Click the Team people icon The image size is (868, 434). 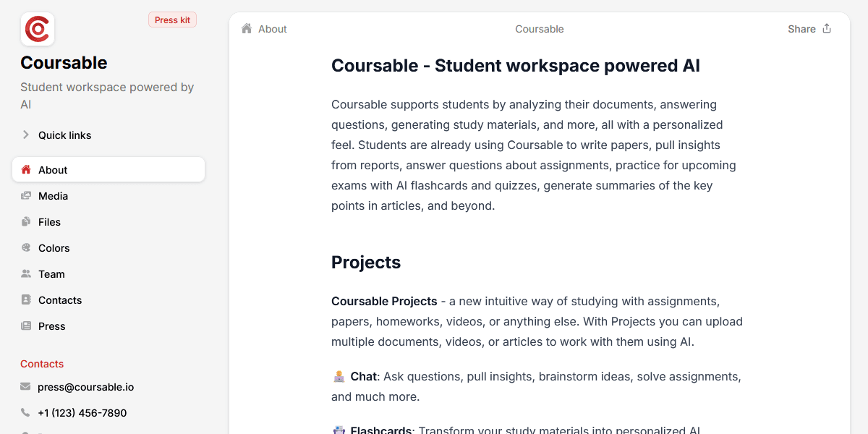[x=26, y=274]
